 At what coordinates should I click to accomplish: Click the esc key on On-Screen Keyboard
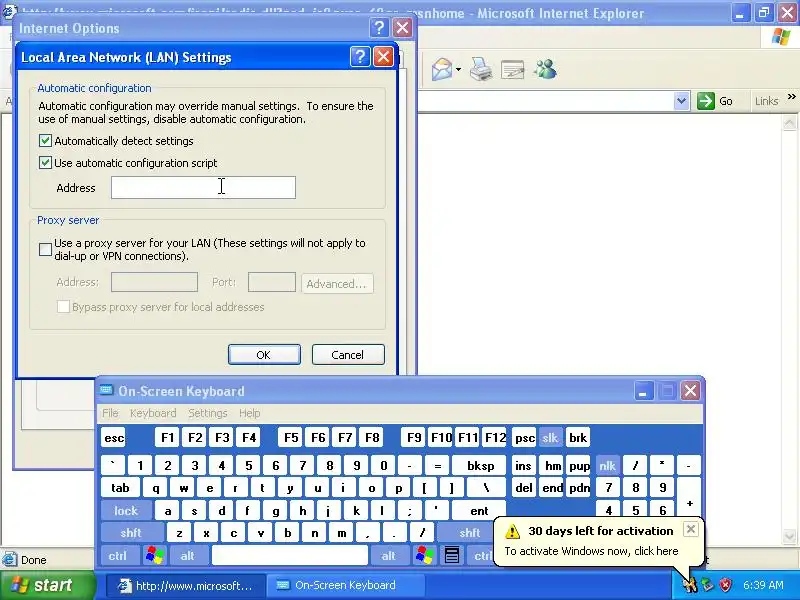point(113,438)
